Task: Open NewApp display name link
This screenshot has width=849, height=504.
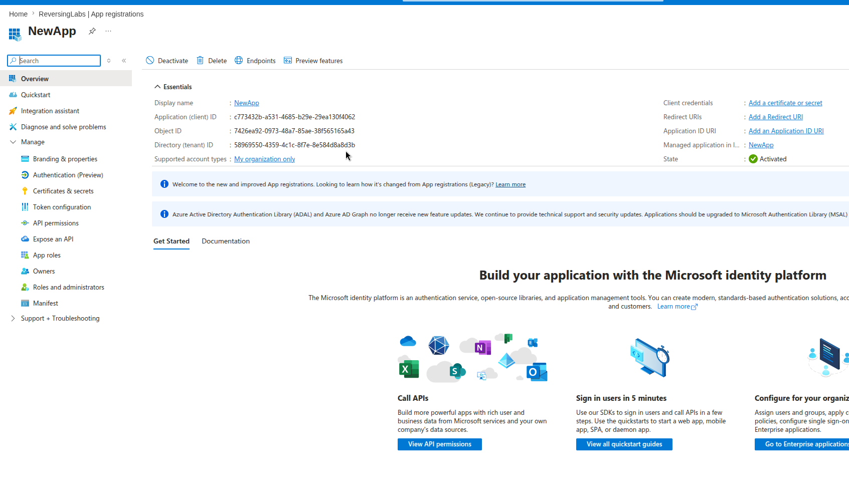Action: 247,103
